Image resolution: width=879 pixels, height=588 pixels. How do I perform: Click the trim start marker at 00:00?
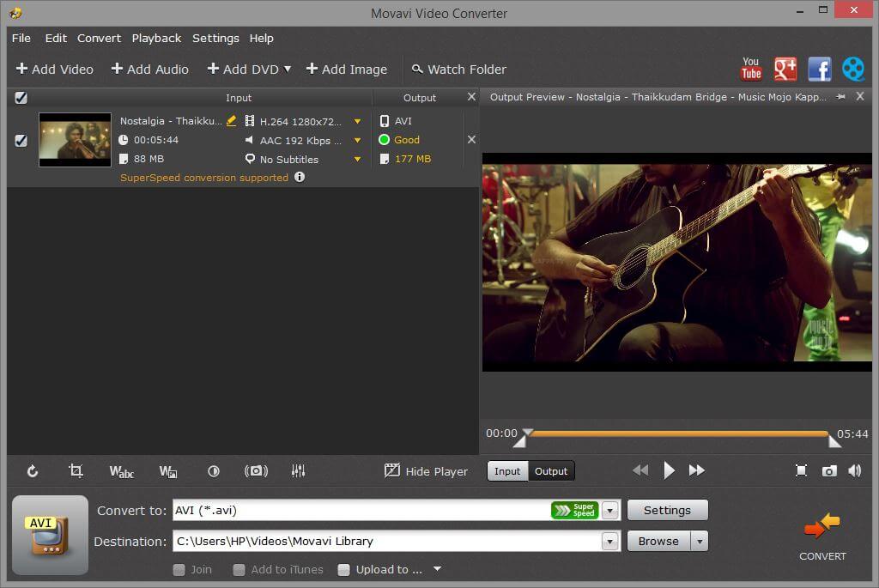coord(520,442)
